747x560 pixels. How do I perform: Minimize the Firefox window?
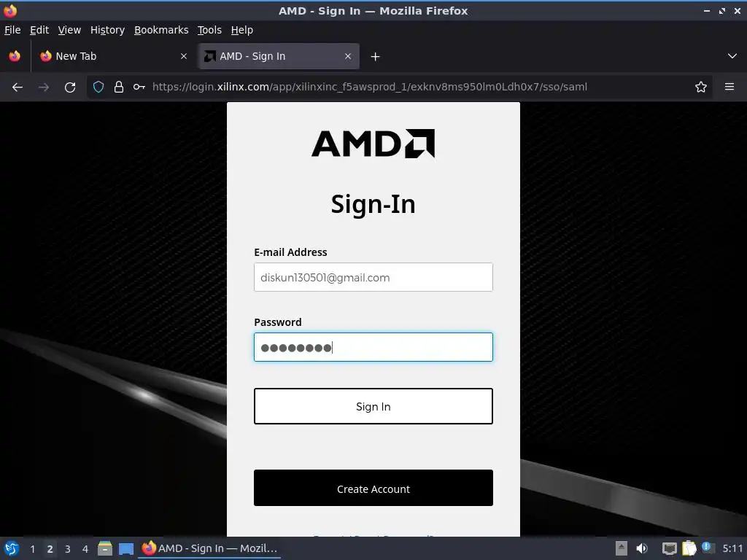tap(707, 10)
